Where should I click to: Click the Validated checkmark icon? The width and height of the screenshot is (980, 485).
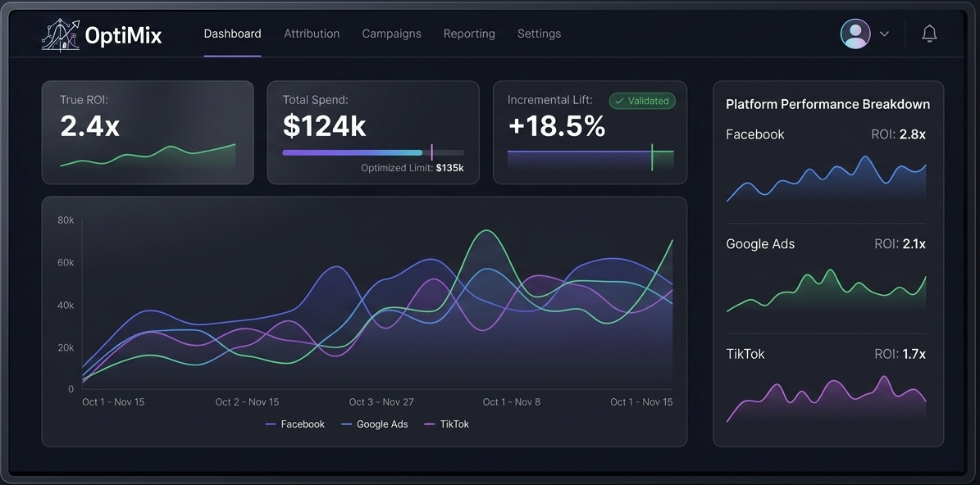point(619,101)
